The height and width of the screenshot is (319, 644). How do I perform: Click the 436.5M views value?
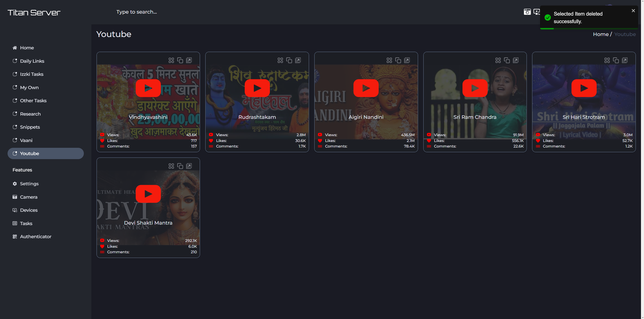[408, 135]
